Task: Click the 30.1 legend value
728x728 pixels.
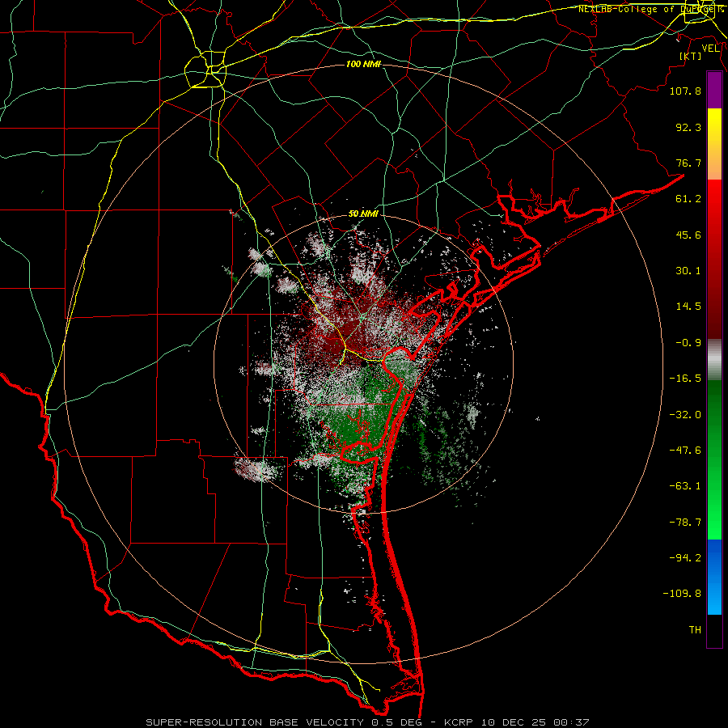Action: click(688, 271)
